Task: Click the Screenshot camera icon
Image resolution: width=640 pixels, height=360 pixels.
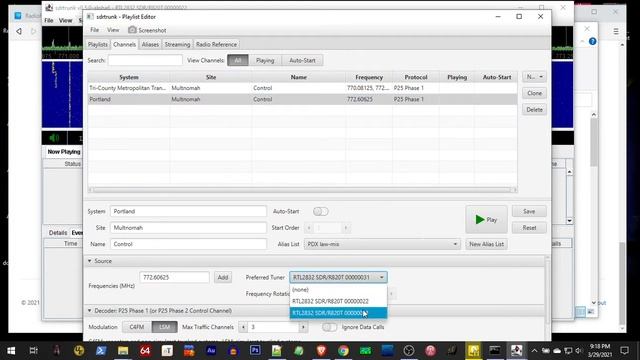Action: tap(132, 30)
